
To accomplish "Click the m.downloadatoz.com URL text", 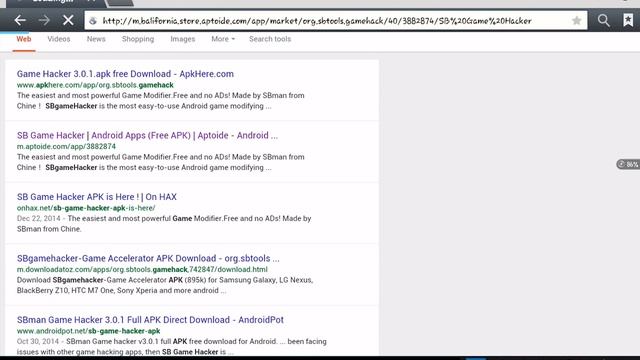I will pyautogui.click(x=142, y=269).
